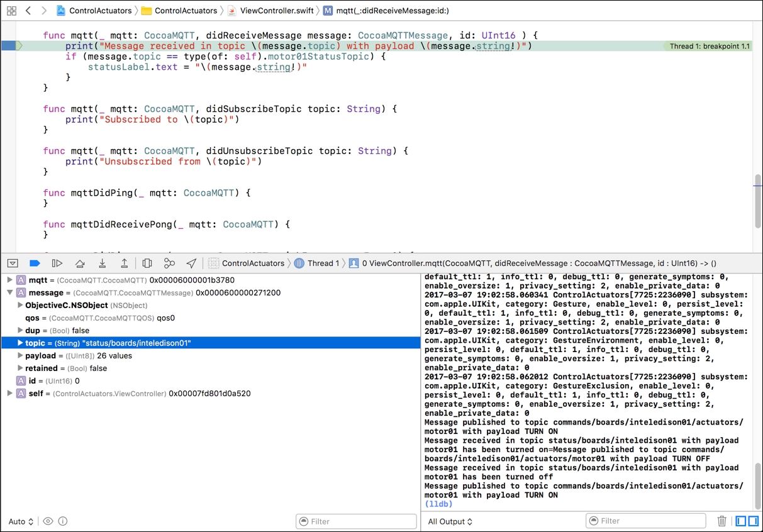Click the func mqttDidPing declaration
This screenshot has height=532, width=763.
147,193
